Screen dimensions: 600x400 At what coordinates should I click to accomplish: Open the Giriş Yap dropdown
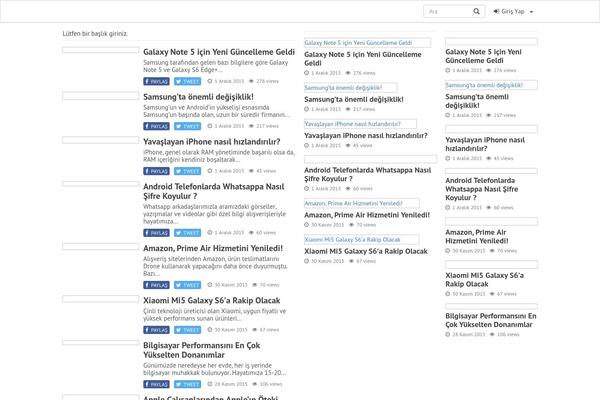[x=513, y=11]
